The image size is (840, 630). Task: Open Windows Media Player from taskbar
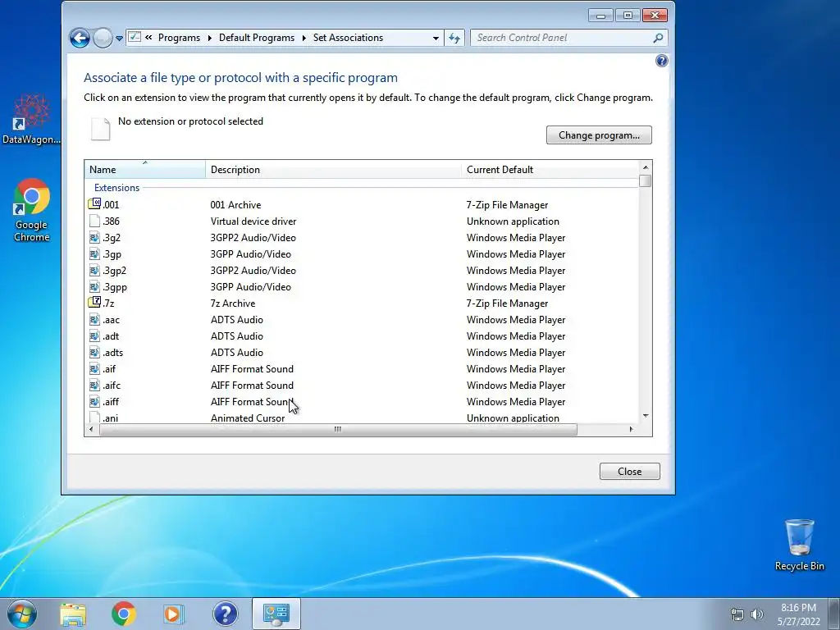pos(173,614)
